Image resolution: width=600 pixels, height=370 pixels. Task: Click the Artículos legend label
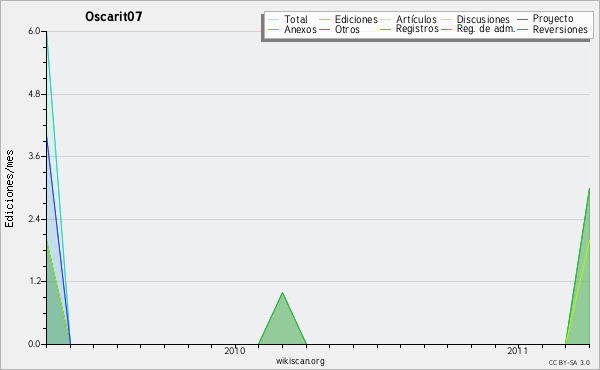pyautogui.click(x=416, y=19)
